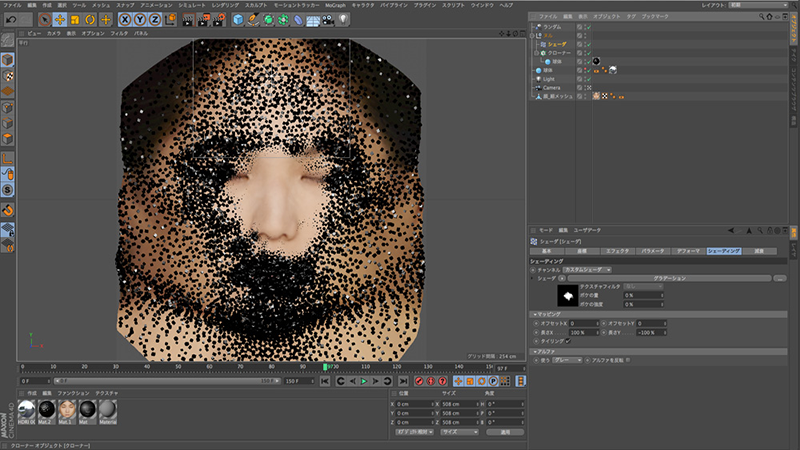Toggle the green checkmark of Light object
The height and width of the screenshot is (450, 800).
(x=588, y=78)
